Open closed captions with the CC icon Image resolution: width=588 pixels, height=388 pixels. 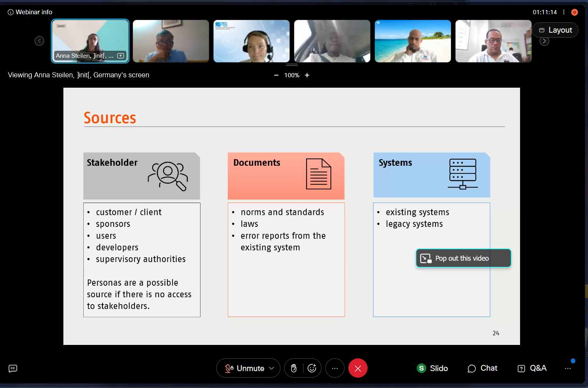(13, 368)
